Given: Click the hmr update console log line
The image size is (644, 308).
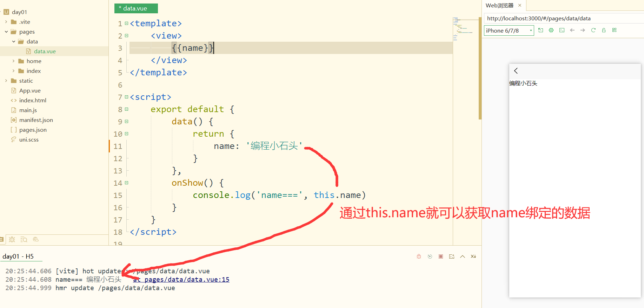Looking at the screenshot, I should pyautogui.click(x=90, y=288).
